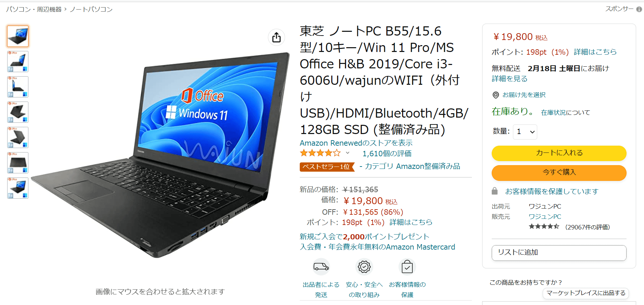Click the safety badge icon 安心・安全への取り組み
Image resolution: width=644 pixels, height=305 pixels.
364,267
